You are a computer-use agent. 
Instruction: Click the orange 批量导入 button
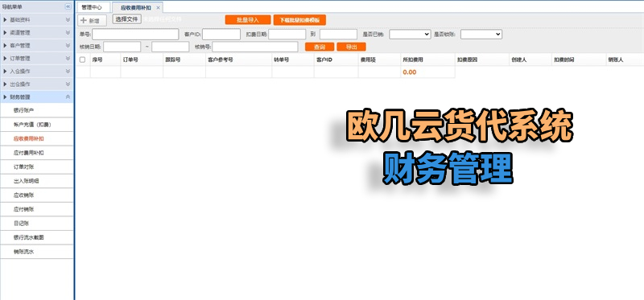pyautogui.click(x=248, y=19)
